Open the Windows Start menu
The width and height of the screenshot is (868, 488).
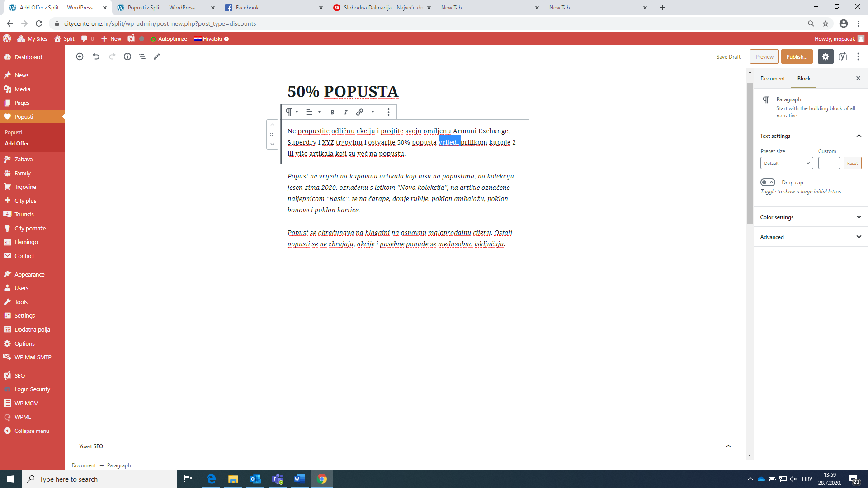[x=11, y=479]
